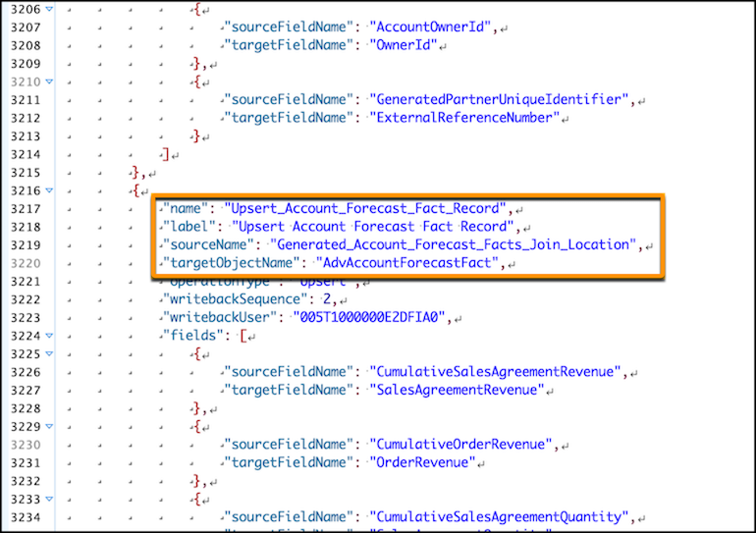
Task: Click the value "Upsert_Account_Forecast_Fact_Record"
Action: (365, 209)
